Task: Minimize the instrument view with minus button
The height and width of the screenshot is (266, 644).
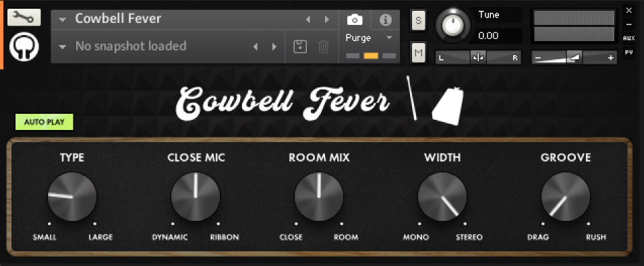Action: (628, 24)
